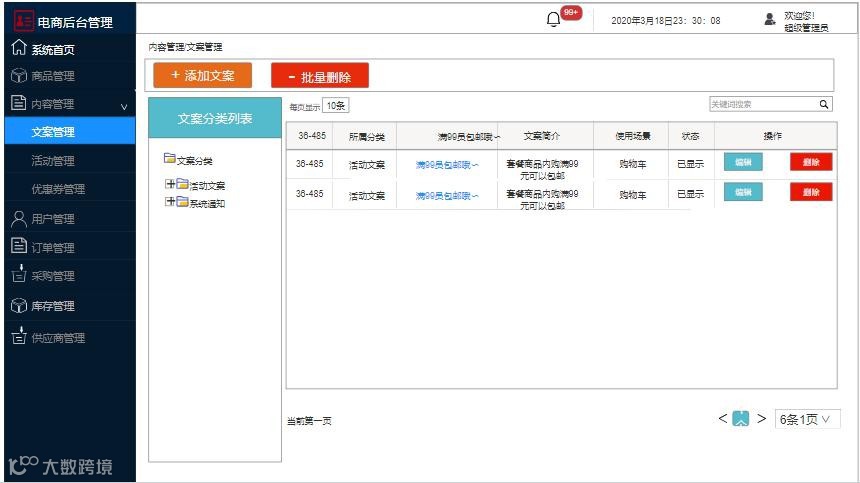Open 供应商管理 menu item
The image size is (860, 483).
coord(58,338)
